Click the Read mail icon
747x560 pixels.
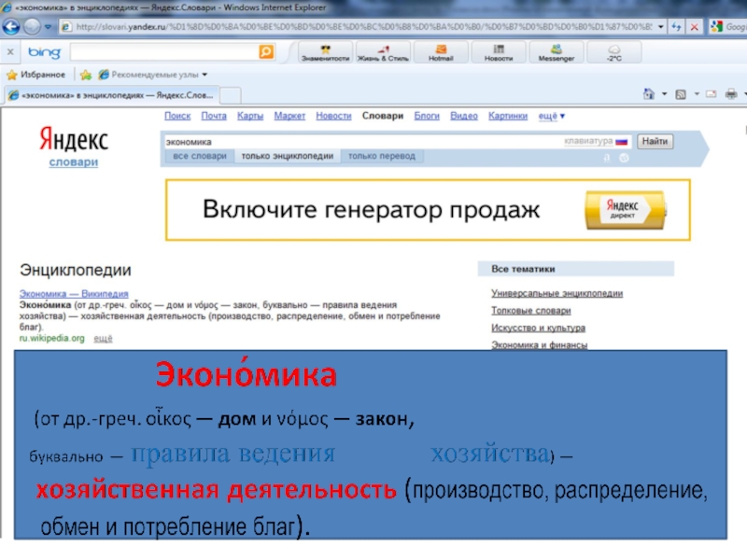click(712, 94)
